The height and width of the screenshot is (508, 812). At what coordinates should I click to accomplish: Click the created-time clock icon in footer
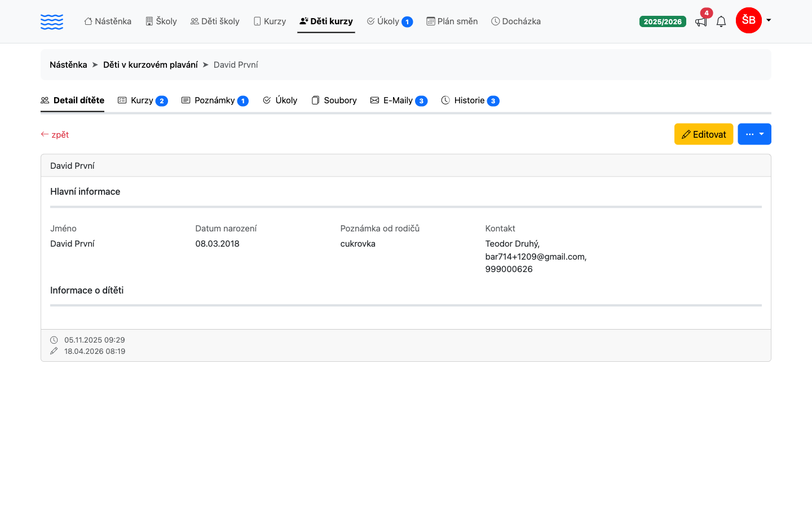click(54, 340)
